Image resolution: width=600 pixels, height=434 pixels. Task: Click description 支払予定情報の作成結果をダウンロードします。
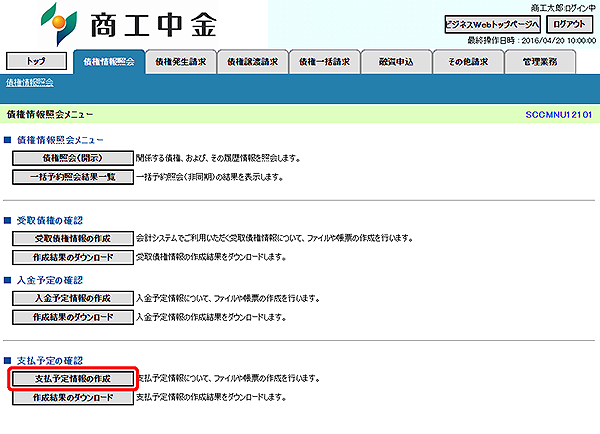click(211, 398)
